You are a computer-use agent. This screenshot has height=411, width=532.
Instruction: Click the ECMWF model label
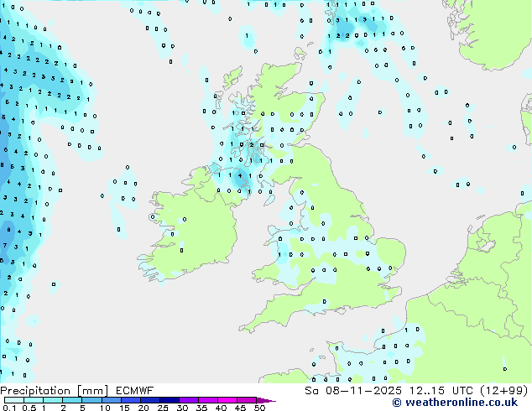(x=135, y=391)
